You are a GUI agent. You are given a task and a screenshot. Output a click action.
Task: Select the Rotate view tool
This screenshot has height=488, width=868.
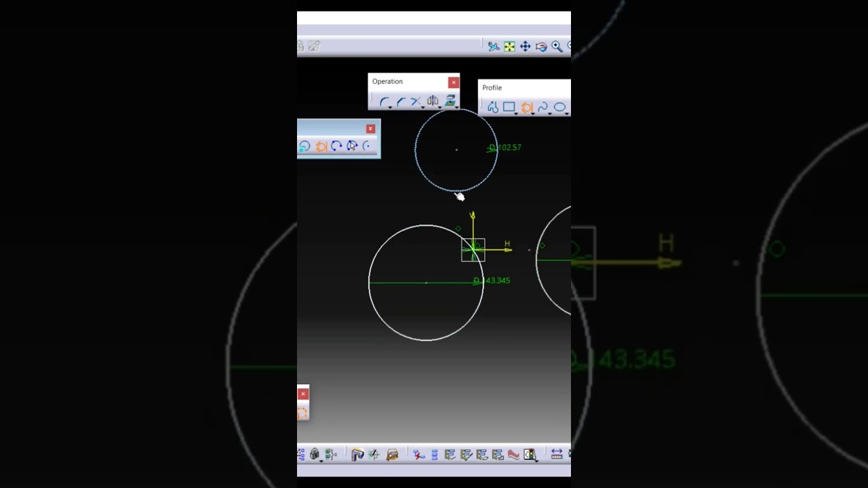tap(541, 46)
